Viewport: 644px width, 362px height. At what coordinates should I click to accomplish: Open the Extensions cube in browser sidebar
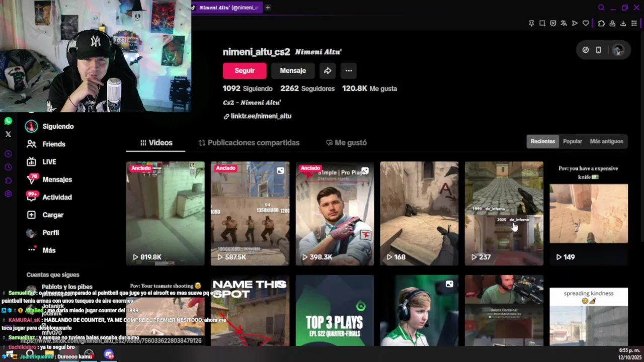point(8,180)
